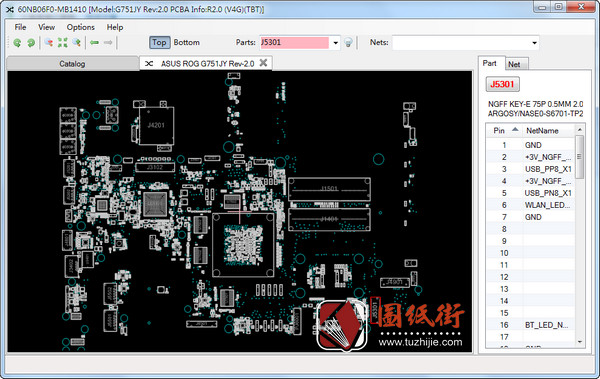The width and height of the screenshot is (600, 379).
Task: Select pin 1 GND row
Action: point(530,145)
